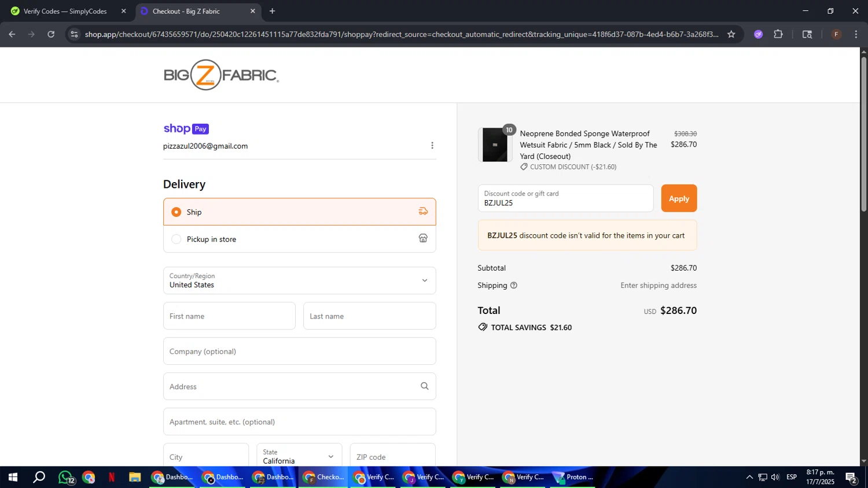Viewport: 868px width, 488px height.
Task: Click the shipping help question mark icon
Action: click(x=513, y=286)
